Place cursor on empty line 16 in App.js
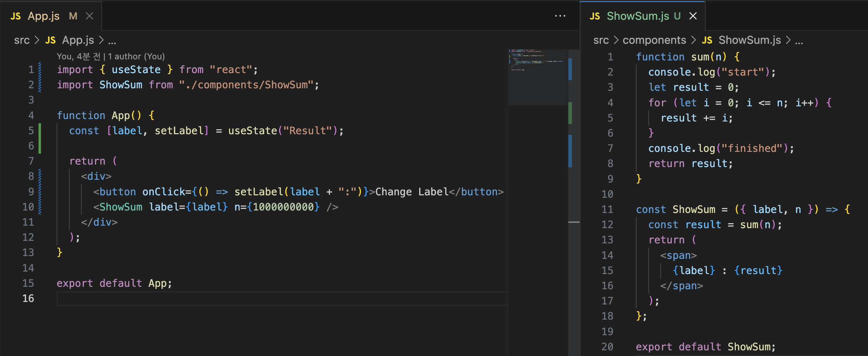868x356 pixels. 282,298
